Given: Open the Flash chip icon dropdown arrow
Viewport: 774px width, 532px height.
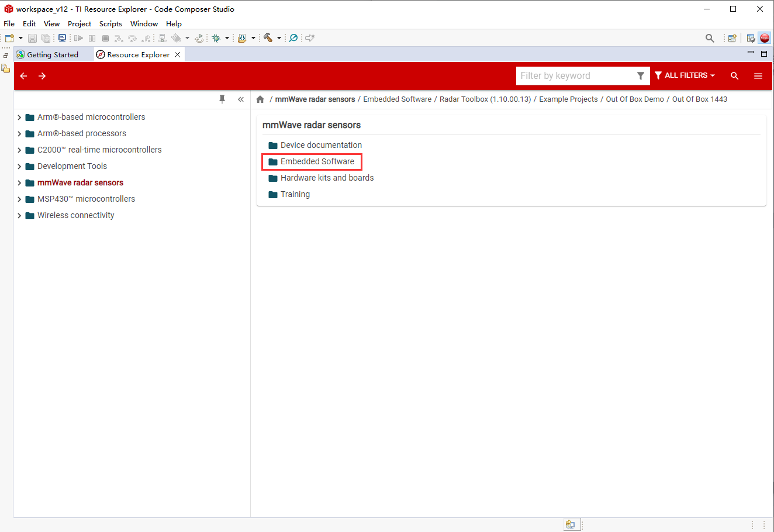Looking at the screenshot, I should pos(187,38).
